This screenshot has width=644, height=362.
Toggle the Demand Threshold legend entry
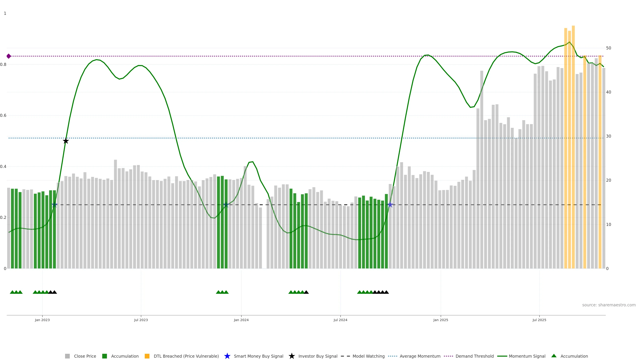coord(474,356)
